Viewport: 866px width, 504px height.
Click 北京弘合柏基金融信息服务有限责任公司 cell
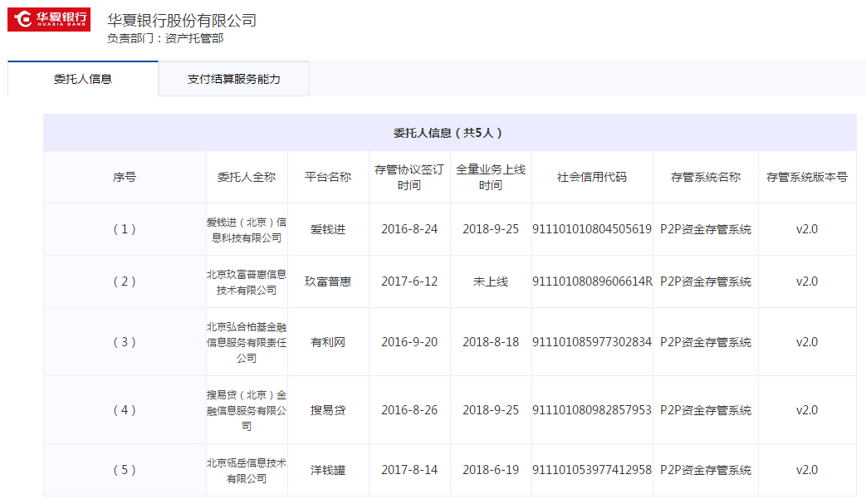[x=247, y=342]
